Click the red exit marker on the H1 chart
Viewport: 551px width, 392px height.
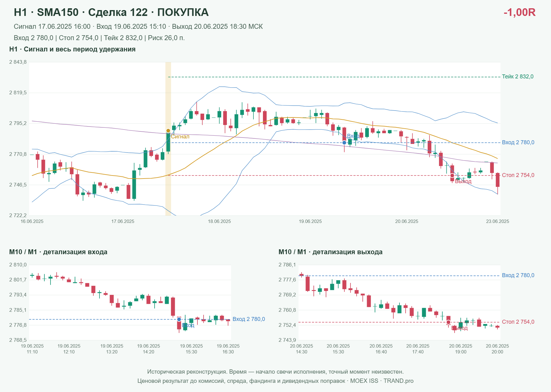coord(452,175)
